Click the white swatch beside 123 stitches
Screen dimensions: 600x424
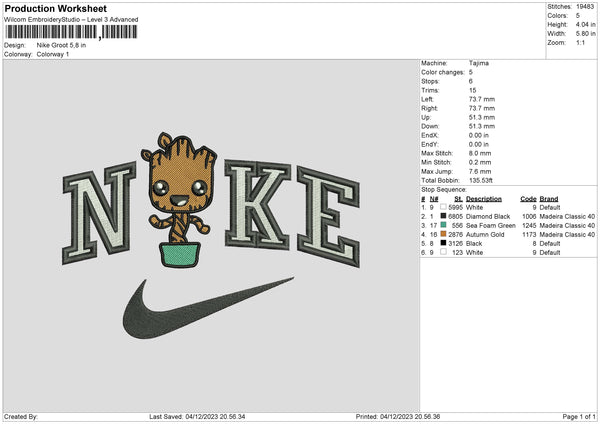click(x=443, y=252)
